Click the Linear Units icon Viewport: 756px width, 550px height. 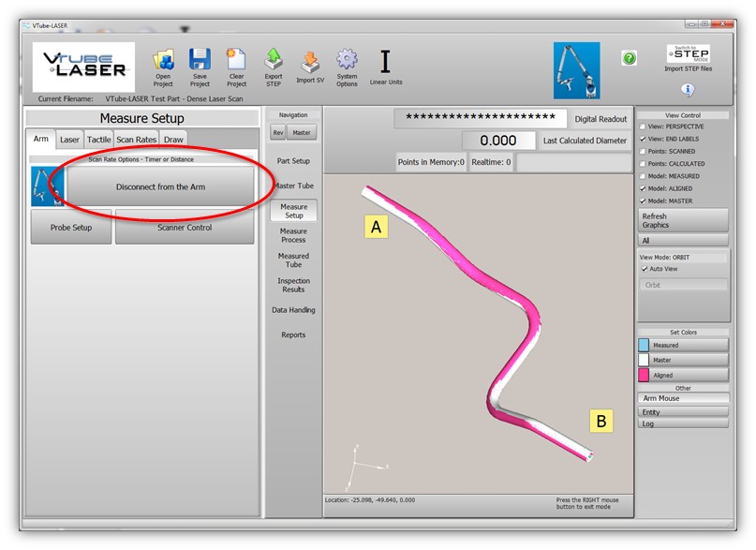click(x=385, y=62)
